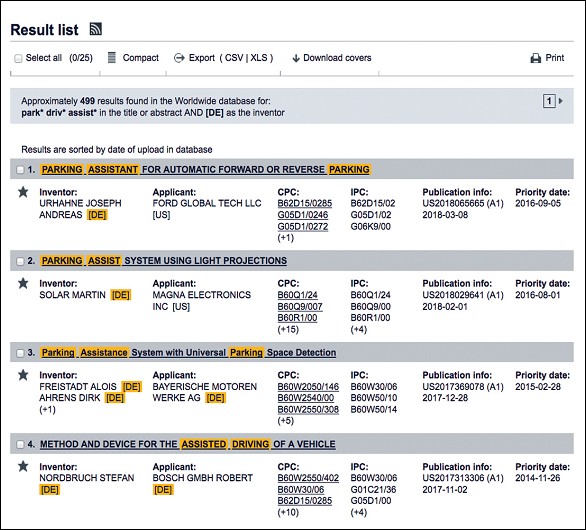Star the Nordbruch Stefan result
586x530 pixels.
point(23,466)
